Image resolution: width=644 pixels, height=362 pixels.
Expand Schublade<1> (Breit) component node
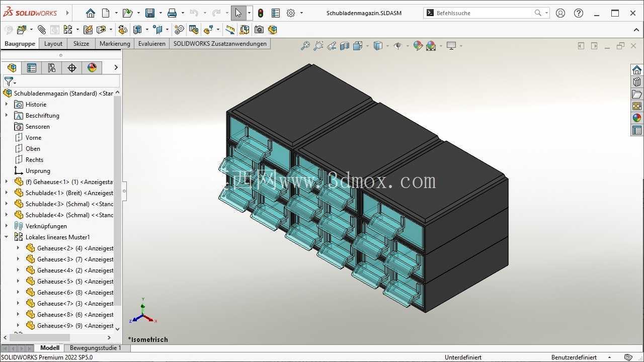pyautogui.click(x=7, y=193)
